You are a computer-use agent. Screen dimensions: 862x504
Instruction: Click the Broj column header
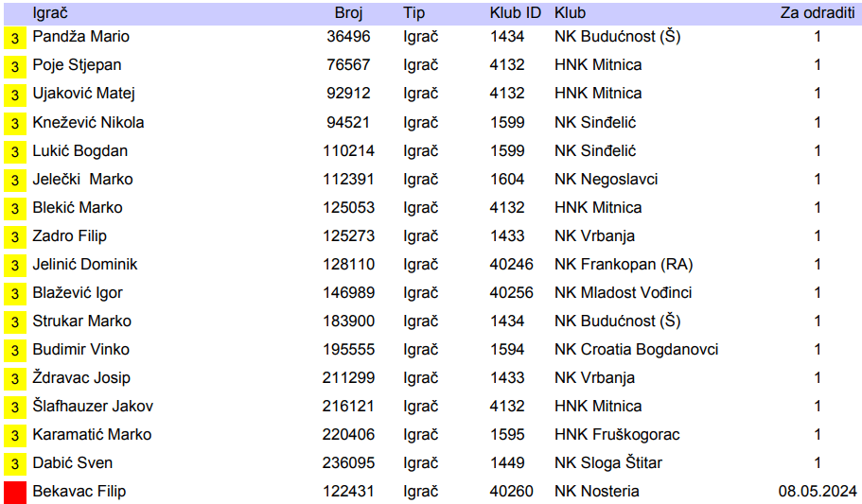click(348, 13)
